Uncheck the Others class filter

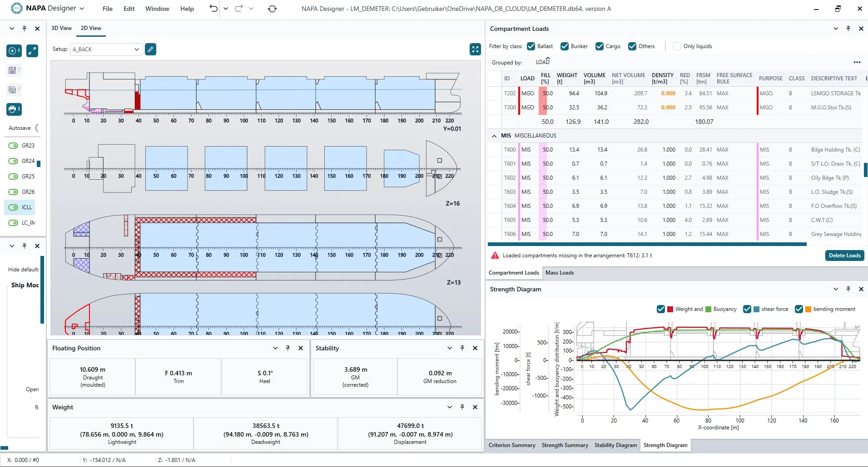[x=632, y=46]
